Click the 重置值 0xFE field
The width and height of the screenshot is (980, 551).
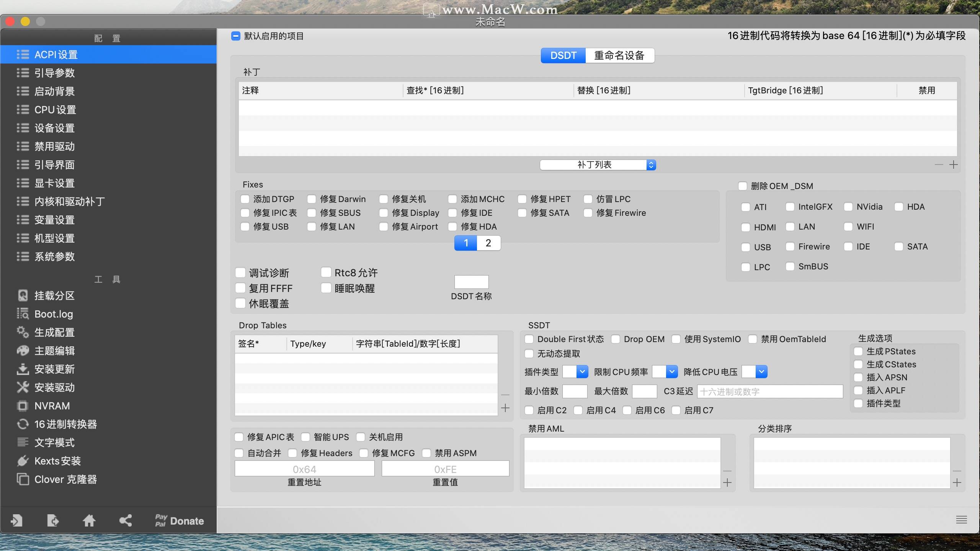(x=445, y=469)
